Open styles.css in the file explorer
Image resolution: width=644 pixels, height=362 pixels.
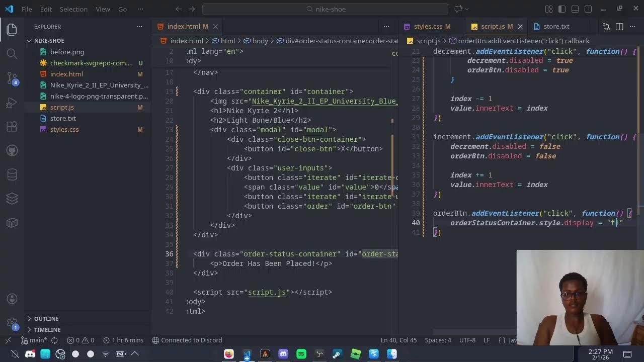(64, 129)
